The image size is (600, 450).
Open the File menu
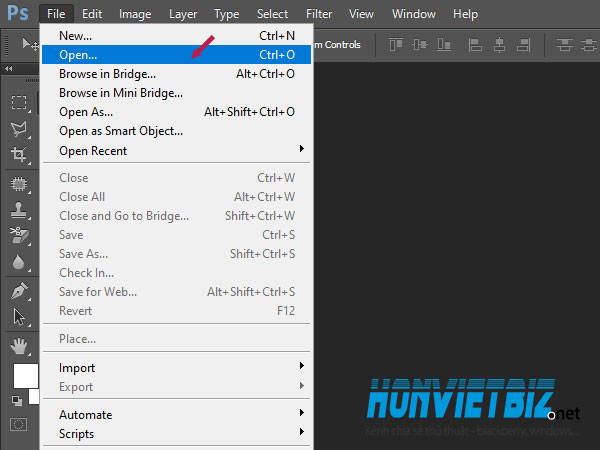(56, 14)
